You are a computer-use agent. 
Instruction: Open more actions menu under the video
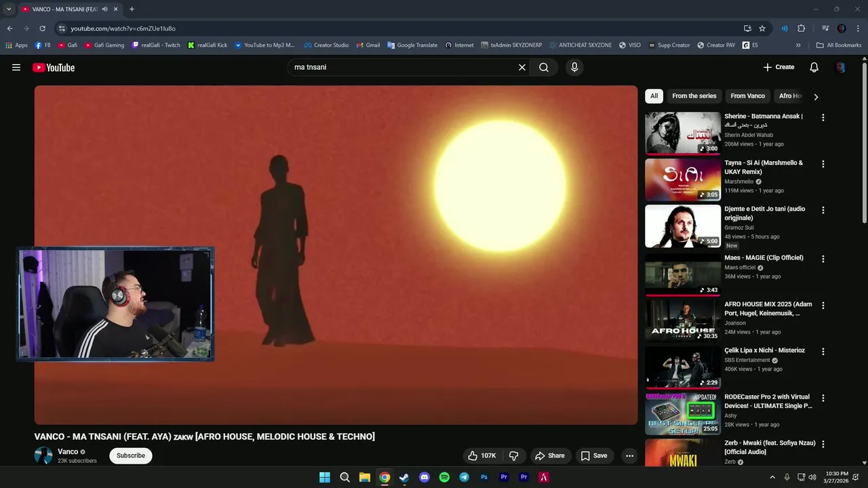click(629, 455)
